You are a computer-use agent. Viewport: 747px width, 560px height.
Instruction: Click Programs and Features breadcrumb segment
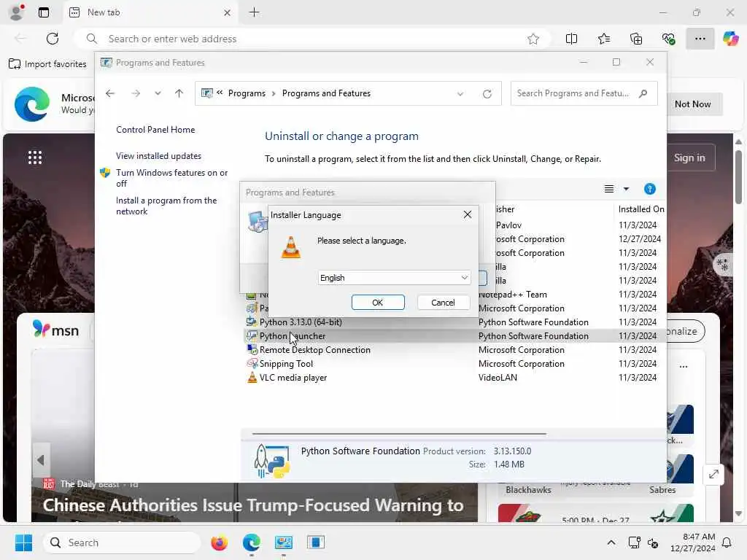coord(326,93)
